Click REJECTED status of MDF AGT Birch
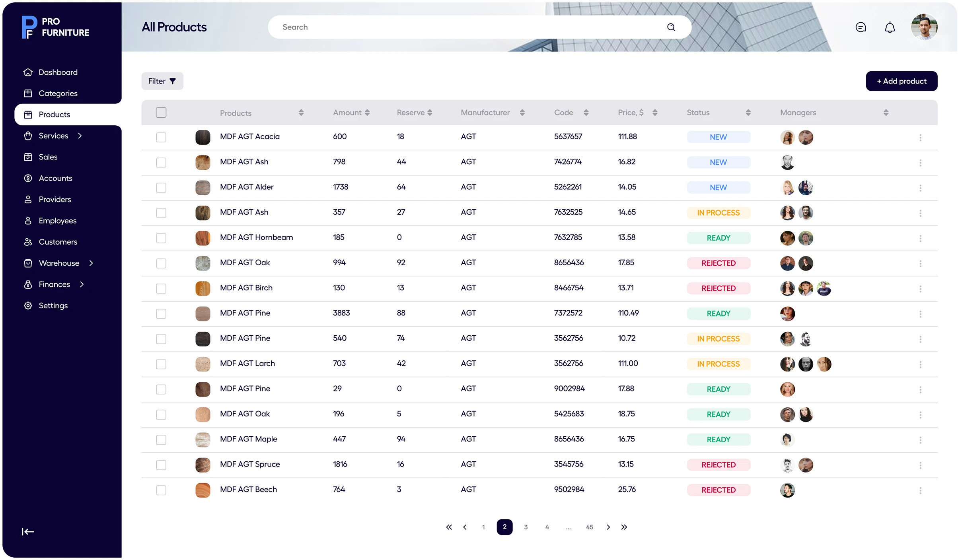960x560 pixels. (x=718, y=288)
